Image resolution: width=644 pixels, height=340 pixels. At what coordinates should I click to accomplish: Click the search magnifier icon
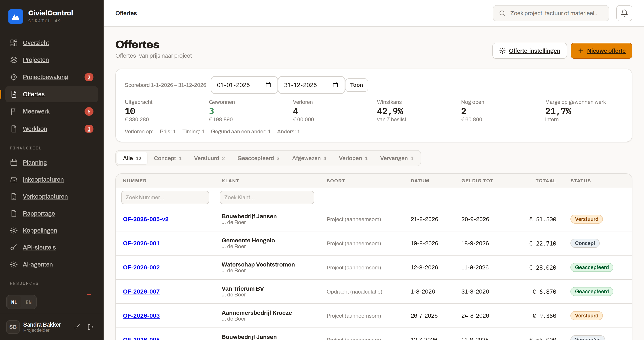coord(502,13)
